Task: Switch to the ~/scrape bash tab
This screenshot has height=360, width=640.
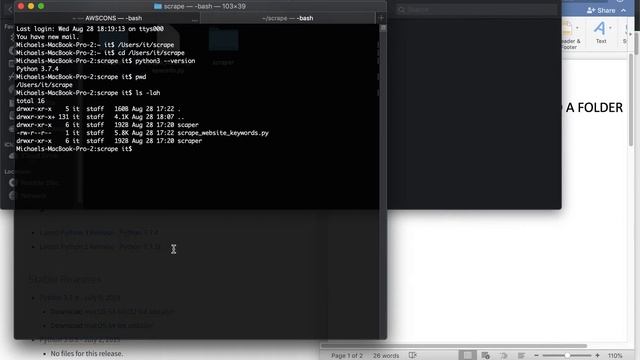Action: pyautogui.click(x=287, y=18)
